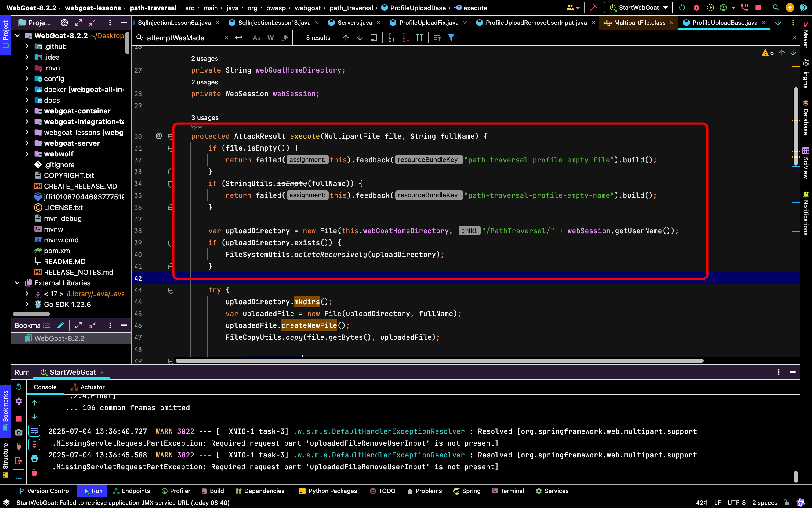This screenshot has width=812, height=508.
Task: Open the Database side panel
Action: 806,117
